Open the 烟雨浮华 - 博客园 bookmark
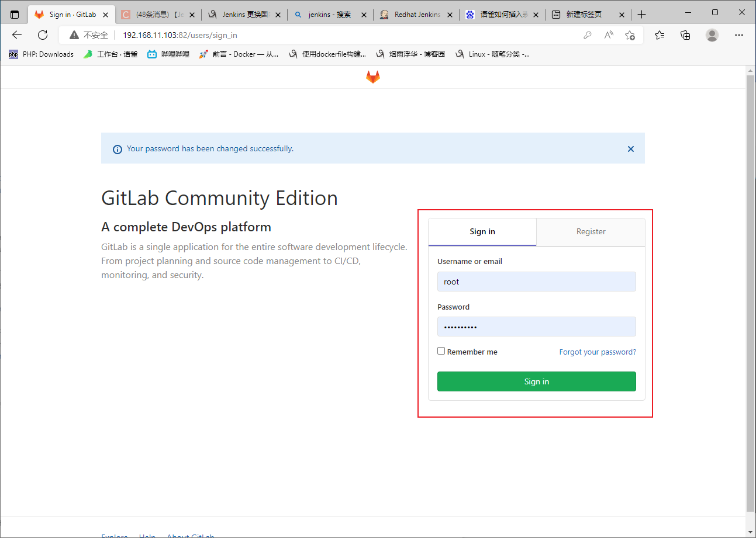The height and width of the screenshot is (538, 756). [x=411, y=54]
